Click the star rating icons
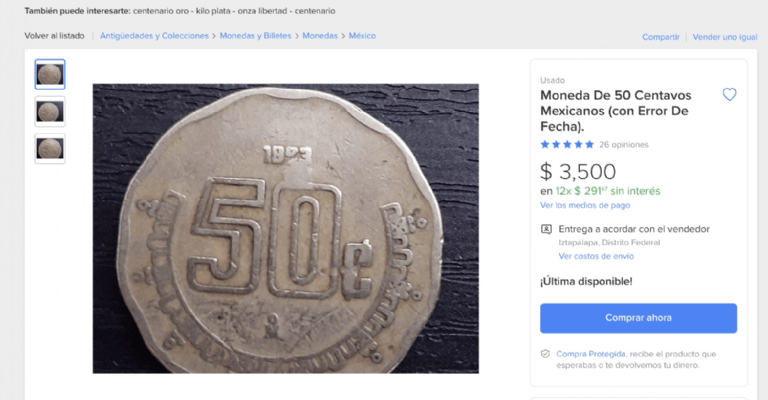The width and height of the screenshot is (768, 400). pyautogui.click(x=567, y=144)
